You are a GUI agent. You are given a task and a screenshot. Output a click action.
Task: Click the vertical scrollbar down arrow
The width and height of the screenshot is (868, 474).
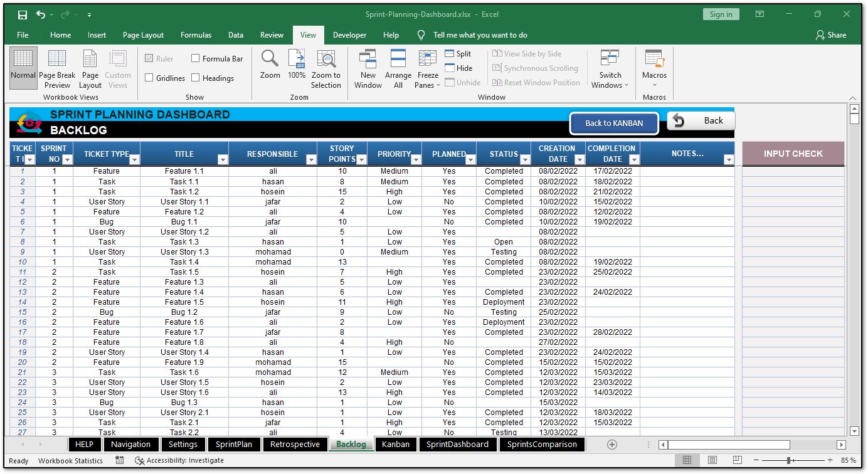pos(854,431)
